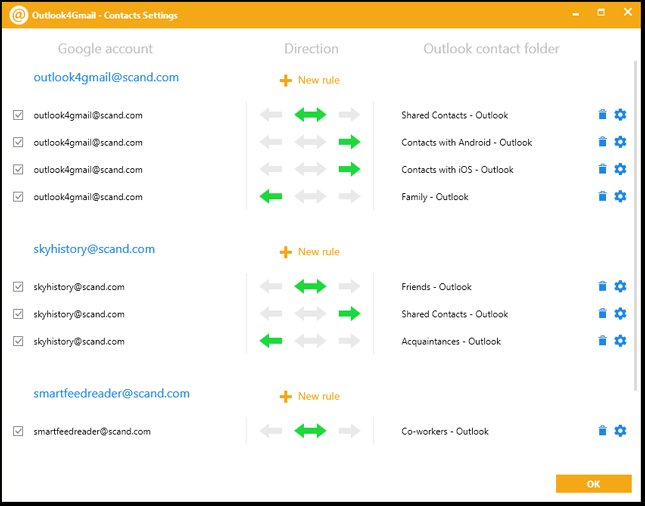Delete the Contacts with iOS rule
This screenshot has width=645, height=506.
[x=602, y=170]
